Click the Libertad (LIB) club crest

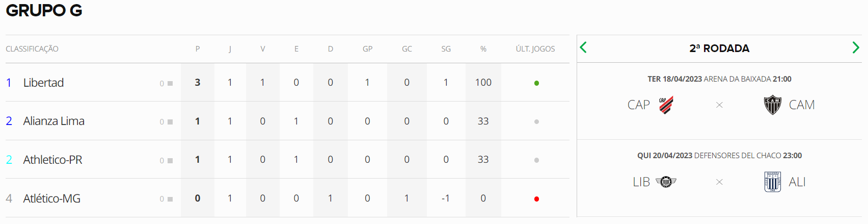click(x=666, y=182)
